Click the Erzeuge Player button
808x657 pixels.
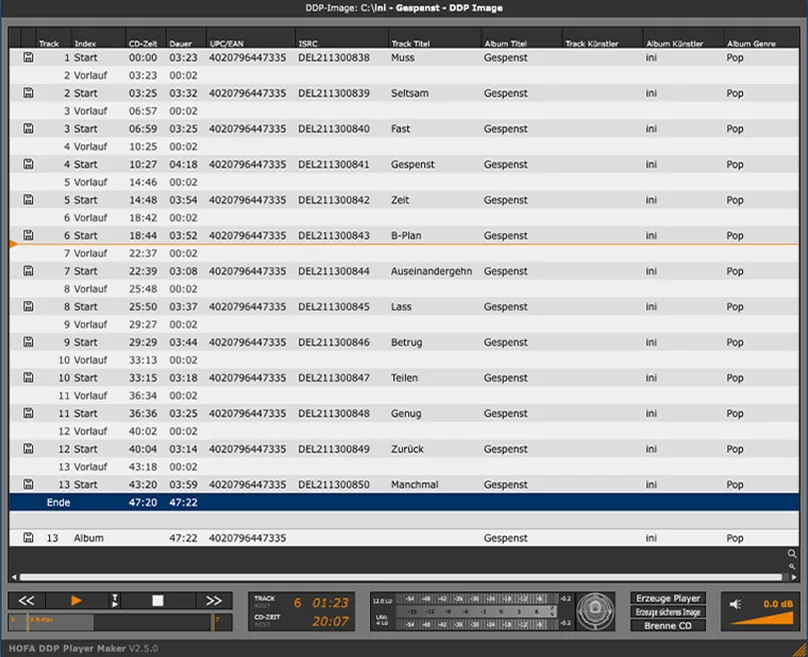668,598
